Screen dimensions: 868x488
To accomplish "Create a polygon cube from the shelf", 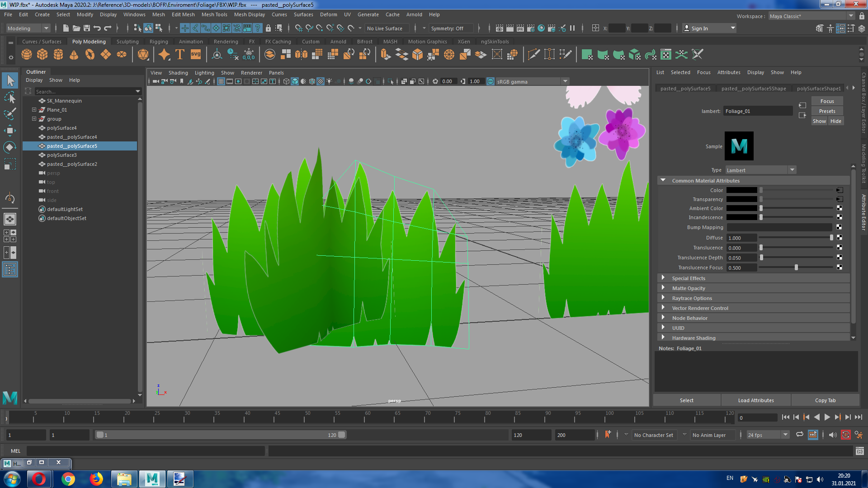I will click(42, 55).
